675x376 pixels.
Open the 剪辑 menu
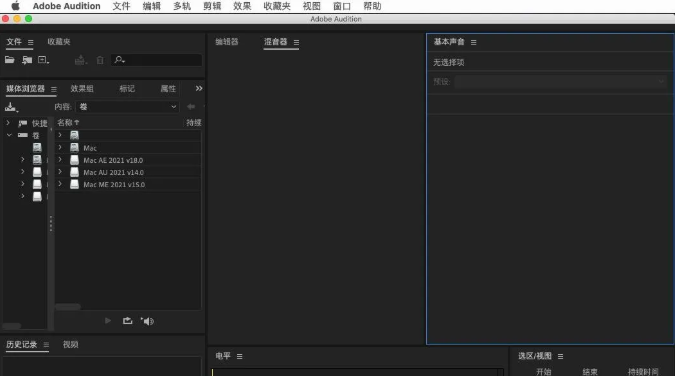coord(212,6)
